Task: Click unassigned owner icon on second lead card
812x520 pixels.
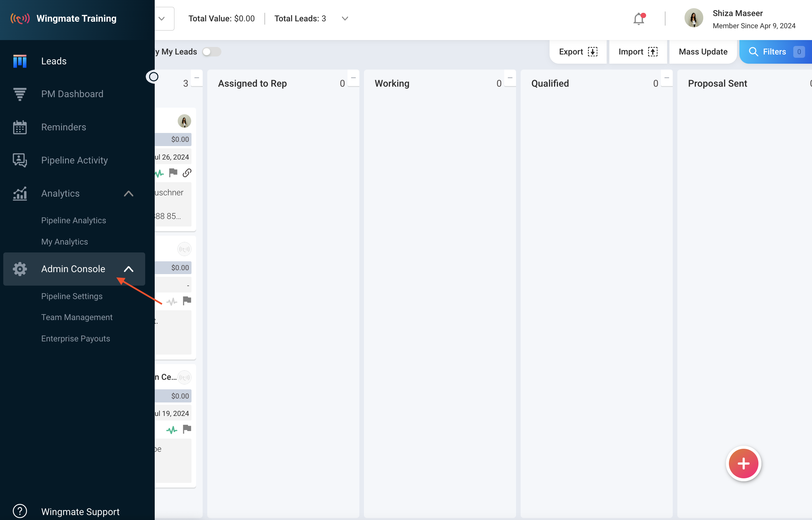Action: tap(184, 249)
